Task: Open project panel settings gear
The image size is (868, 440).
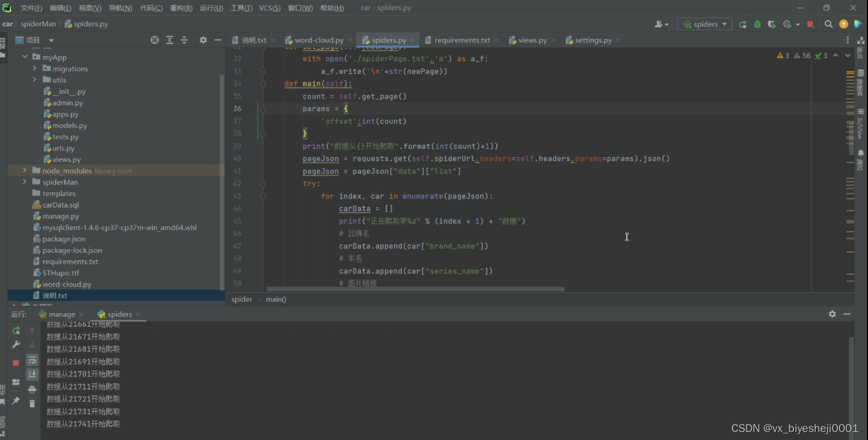Action: [203, 40]
